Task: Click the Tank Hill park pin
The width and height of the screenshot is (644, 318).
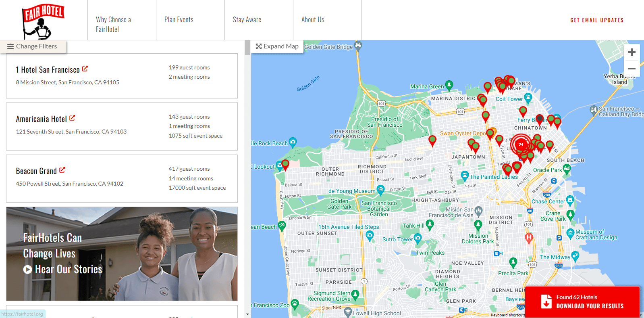Action: (430, 224)
